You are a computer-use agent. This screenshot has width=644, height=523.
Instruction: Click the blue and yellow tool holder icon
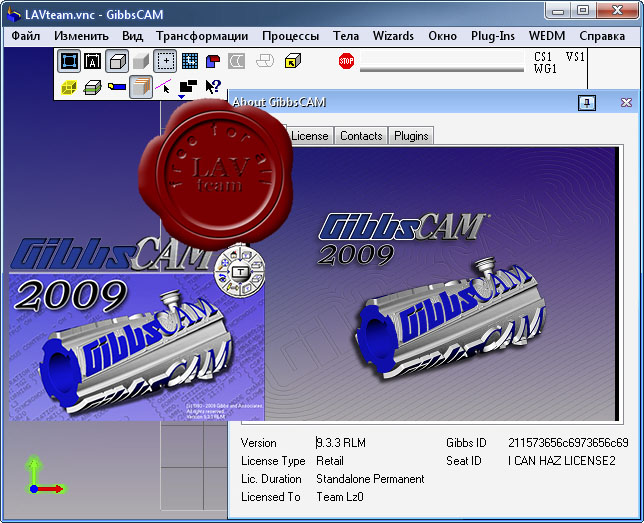[x=117, y=86]
